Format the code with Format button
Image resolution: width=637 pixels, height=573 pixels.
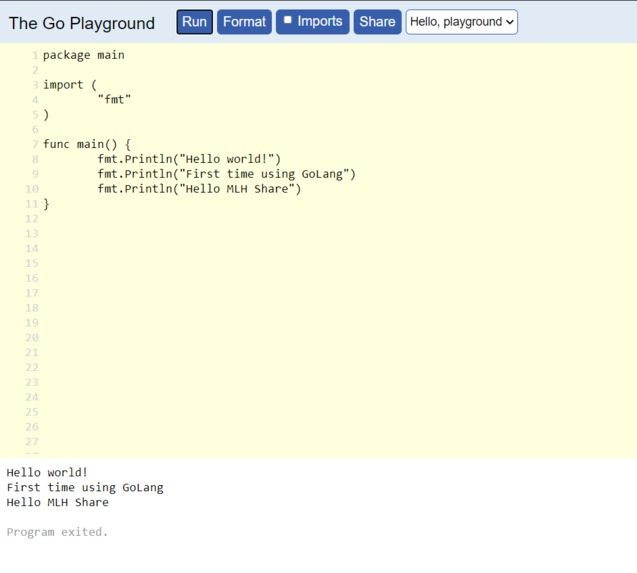tap(244, 22)
